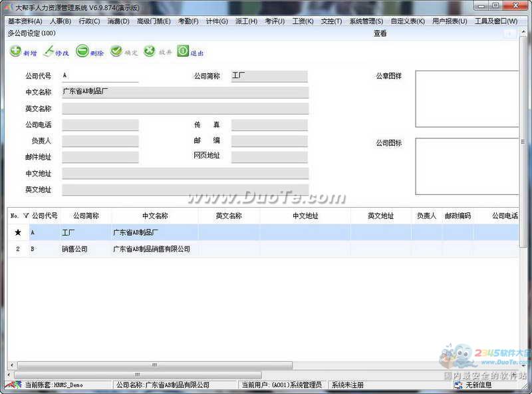
Task: Click the application logo in the status bar
Action: click(x=13, y=385)
